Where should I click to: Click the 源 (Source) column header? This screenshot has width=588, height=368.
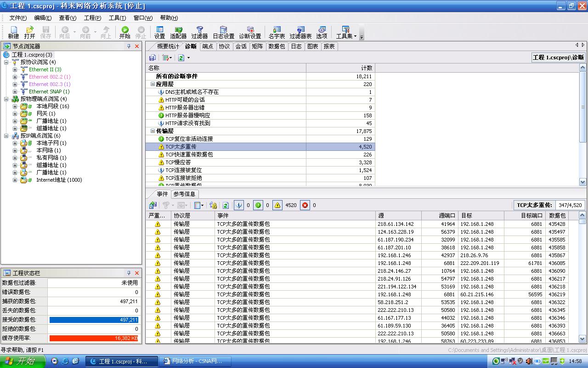(x=398, y=215)
